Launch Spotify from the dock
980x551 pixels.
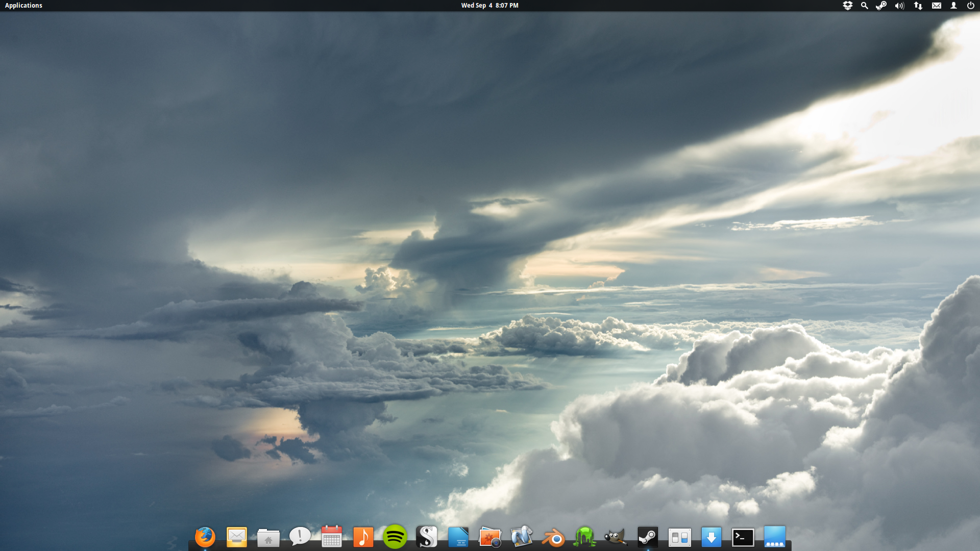click(x=395, y=537)
